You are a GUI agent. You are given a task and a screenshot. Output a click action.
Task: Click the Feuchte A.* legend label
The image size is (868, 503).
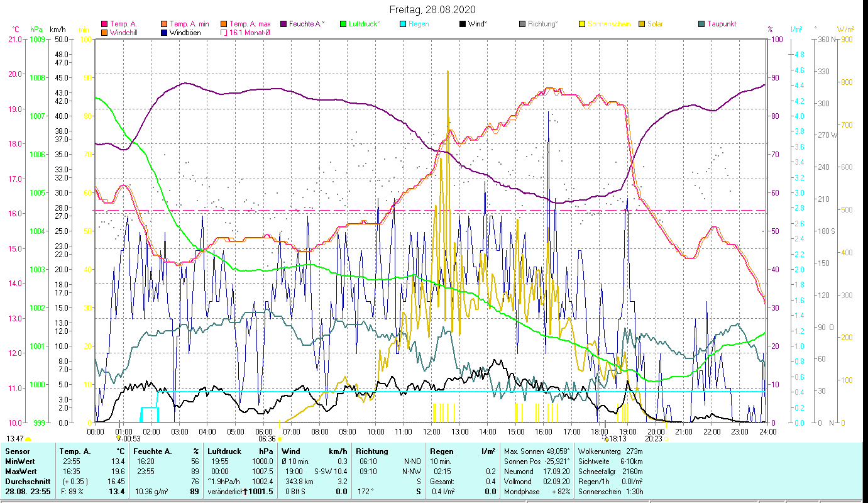307,25
